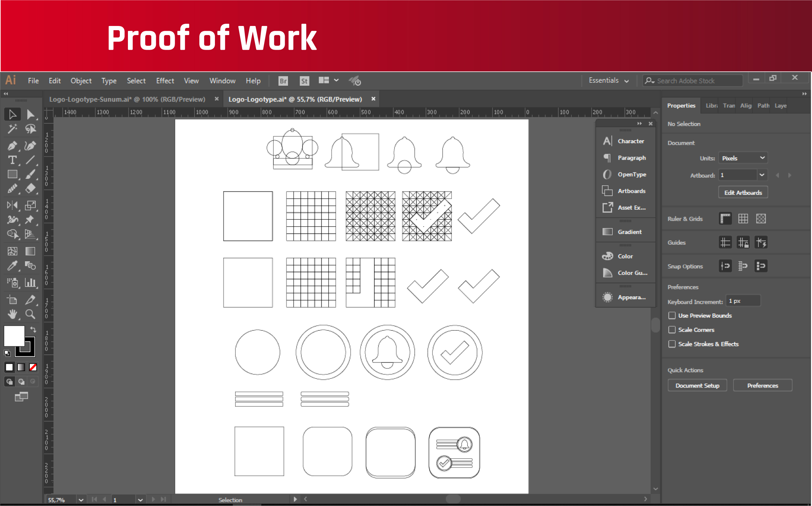Select the Zoom tool

click(30, 314)
